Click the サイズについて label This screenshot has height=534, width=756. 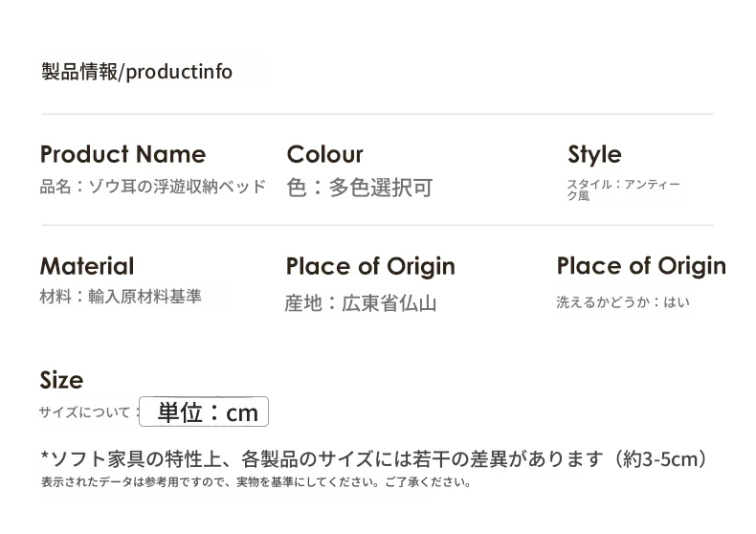point(84,412)
